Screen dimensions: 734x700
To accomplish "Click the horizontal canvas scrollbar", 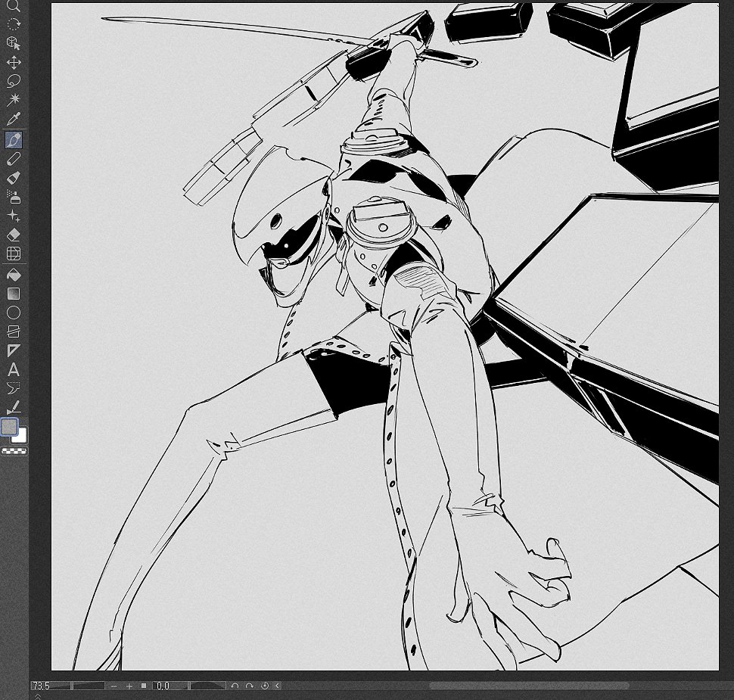I will 529,686.
